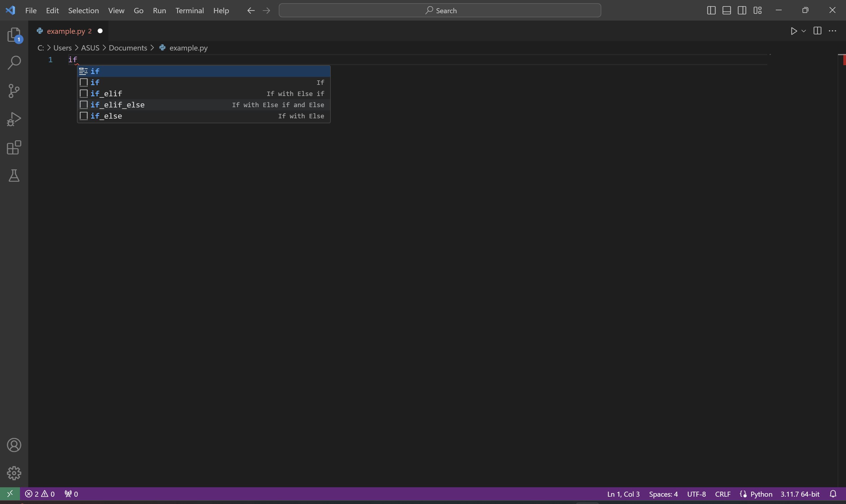This screenshot has width=846, height=504.
Task: Select if_elif_else snippet suggestion
Action: [x=117, y=104]
